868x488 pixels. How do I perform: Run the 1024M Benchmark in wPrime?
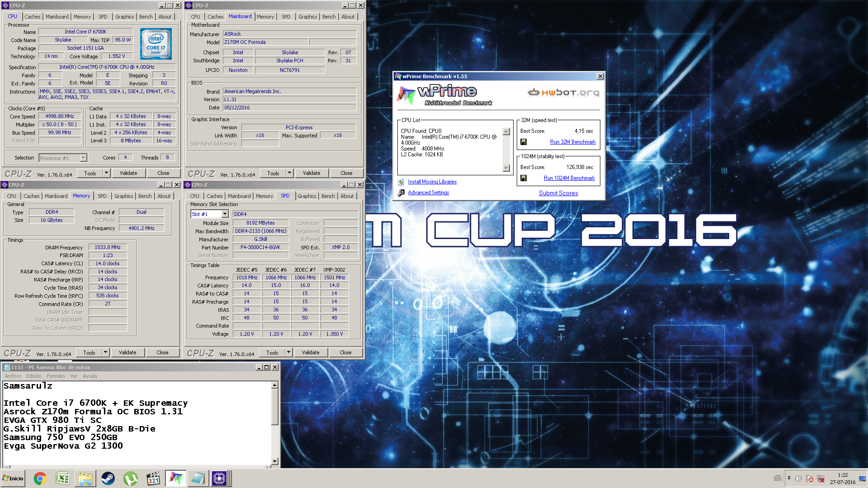coord(569,178)
